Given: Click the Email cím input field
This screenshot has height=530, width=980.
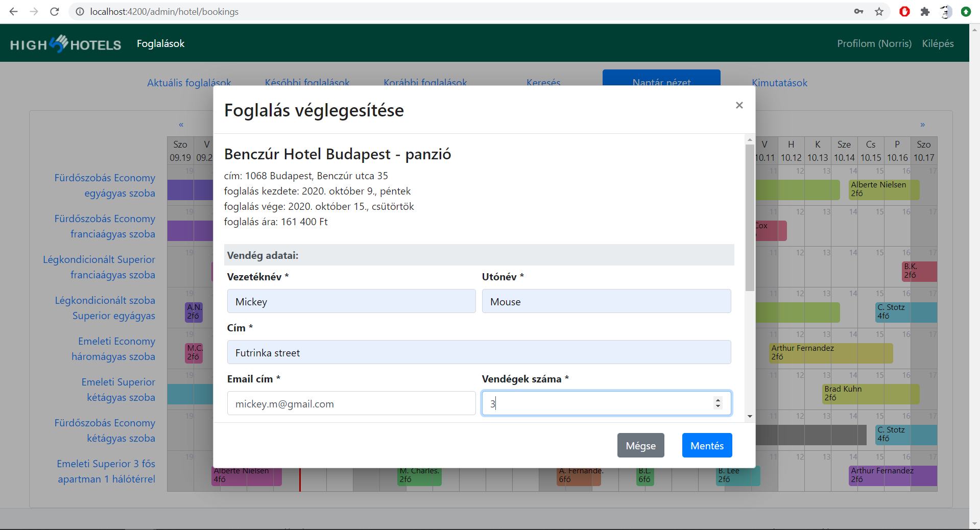Looking at the screenshot, I should [x=351, y=403].
